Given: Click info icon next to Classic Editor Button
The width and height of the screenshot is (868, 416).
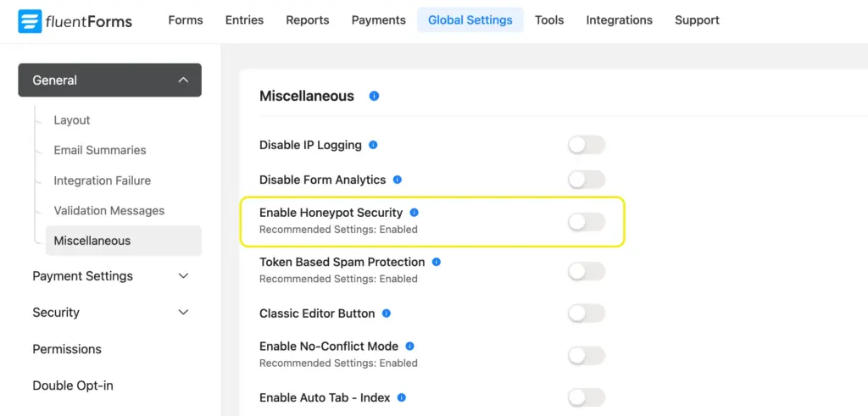Looking at the screenshot, I should [386, 313].
